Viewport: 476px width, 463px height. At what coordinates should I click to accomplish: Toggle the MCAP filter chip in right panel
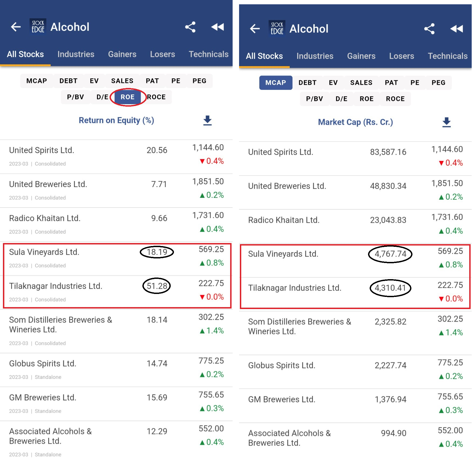[x=275, y=83]
